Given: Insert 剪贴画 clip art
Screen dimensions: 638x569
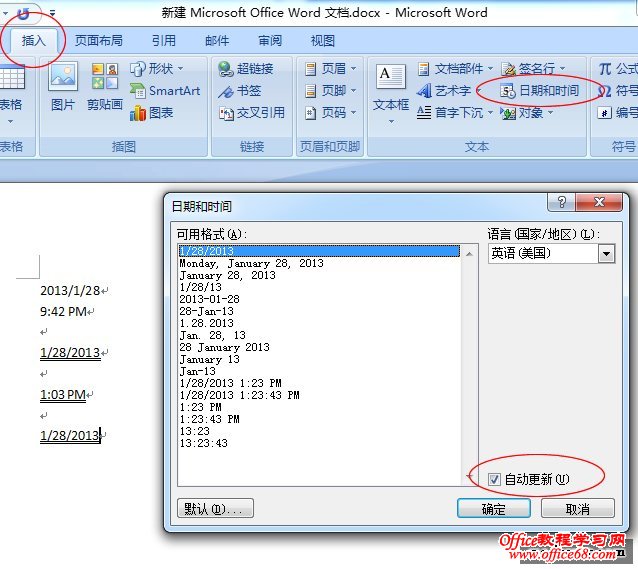Looking at the screenshot, I should click(105, 86).
